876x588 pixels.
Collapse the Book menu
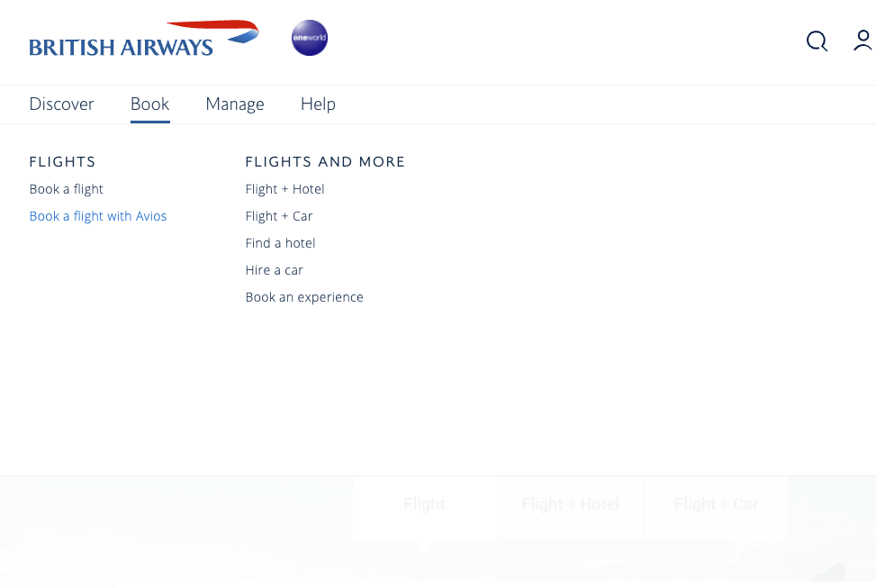(149, 104)
